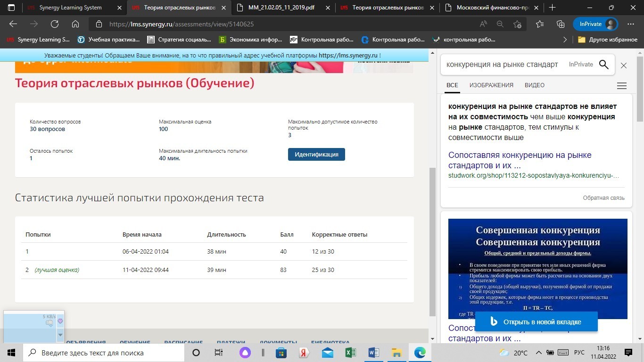The image size is (644, 362).
Task: Open the sidebar hamburger menu
Action: point(622,86)
